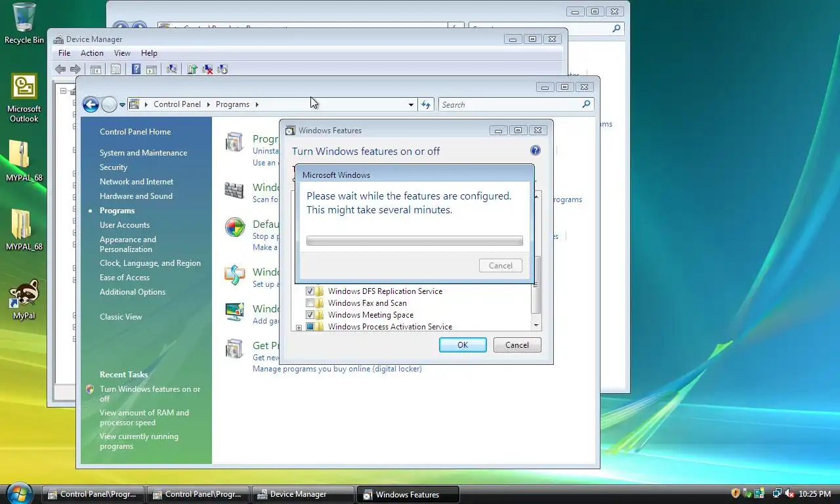Open the View menu in Device Manager

tap(122, 53)
